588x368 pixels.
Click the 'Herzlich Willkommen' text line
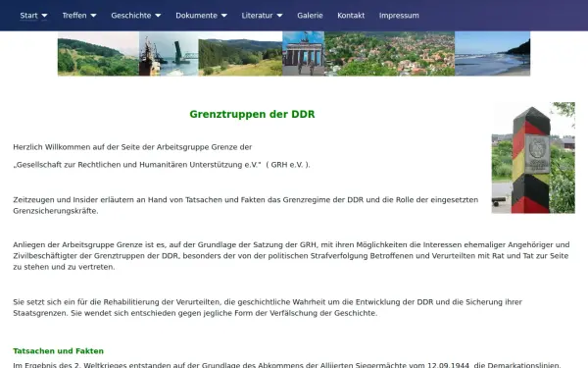pos(132,147)
